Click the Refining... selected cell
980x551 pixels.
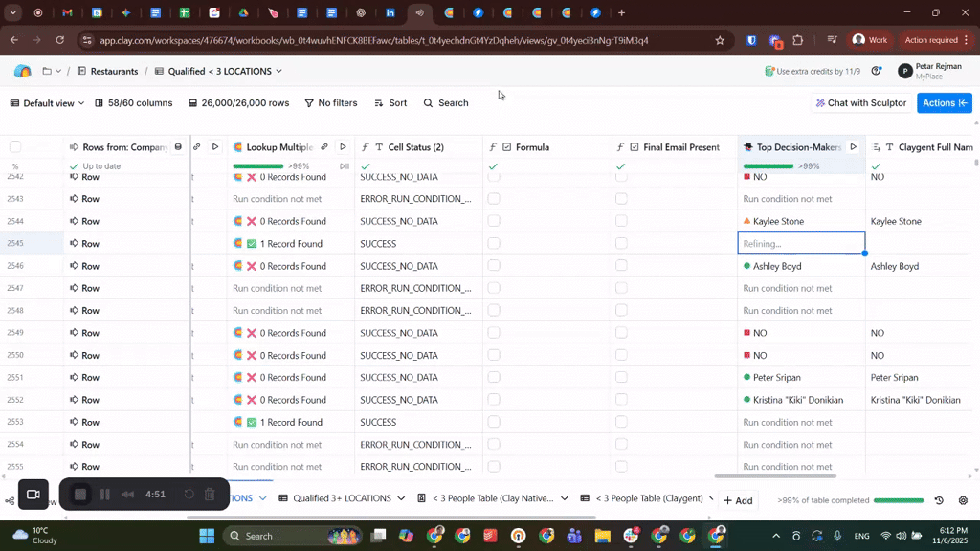point(800,244)
